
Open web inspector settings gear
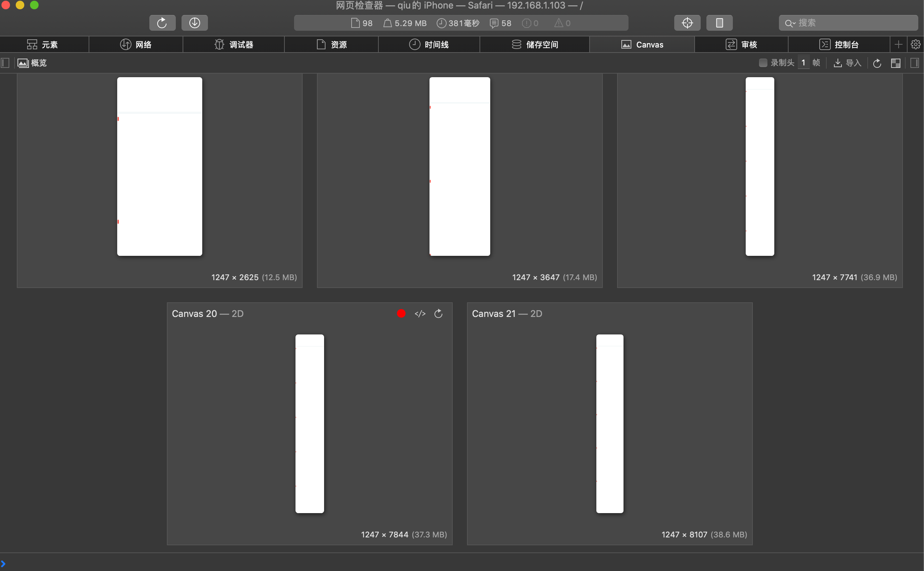pyautogui.click(x=915, y=45)
